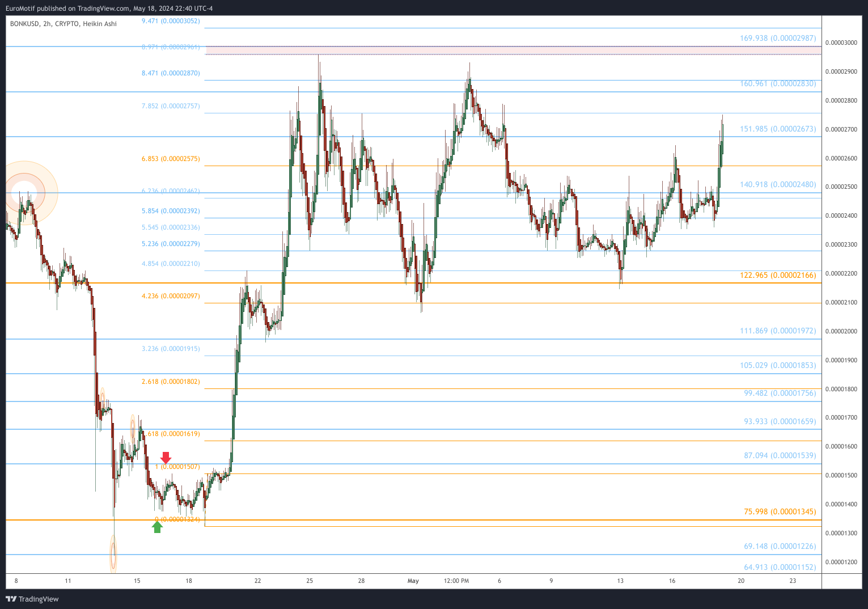Click the 111.869 (0.00001972) level label
The height and width of the screenshot is (609, 868).
click(778, 331)
